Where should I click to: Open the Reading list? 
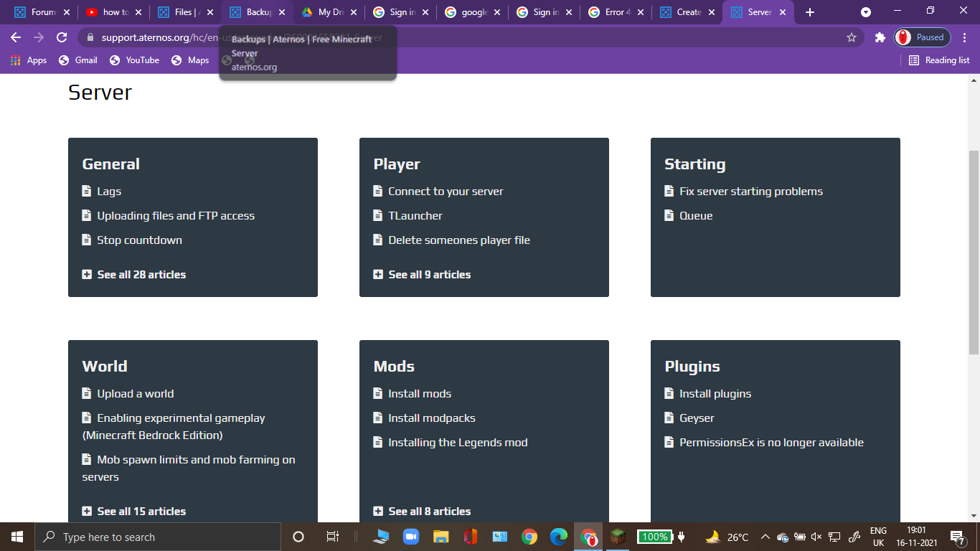(939, 60)
